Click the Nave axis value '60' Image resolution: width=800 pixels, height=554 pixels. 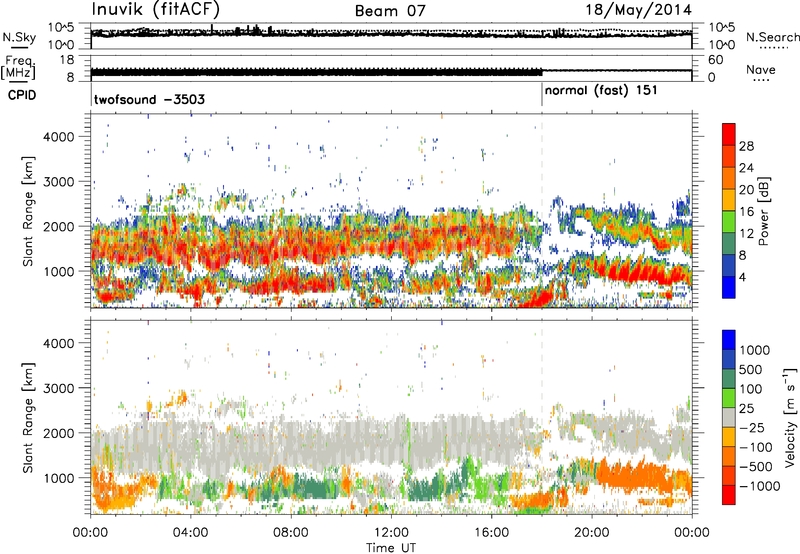(715, 60)
